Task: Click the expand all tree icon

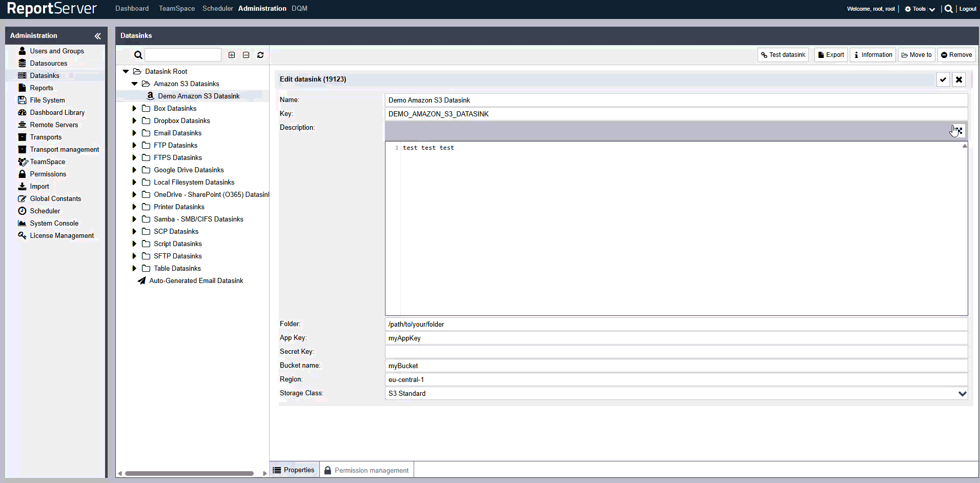Action: (232, 55)
